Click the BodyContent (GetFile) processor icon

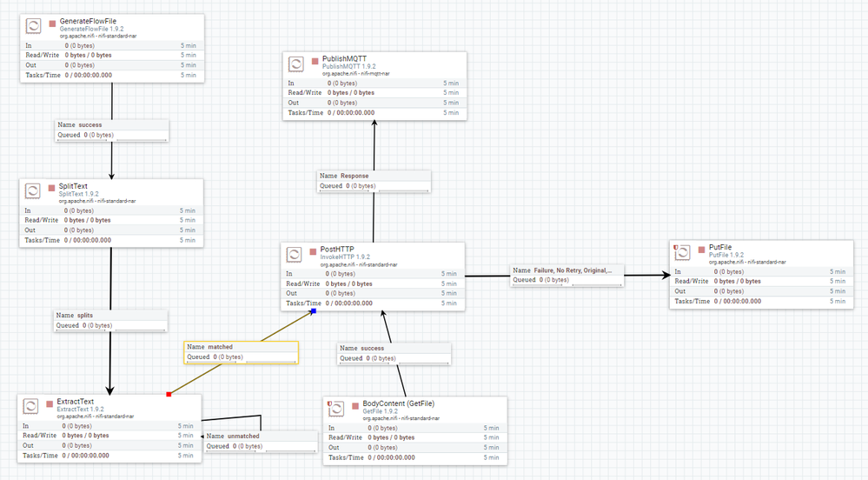click(x=336, y=409)
